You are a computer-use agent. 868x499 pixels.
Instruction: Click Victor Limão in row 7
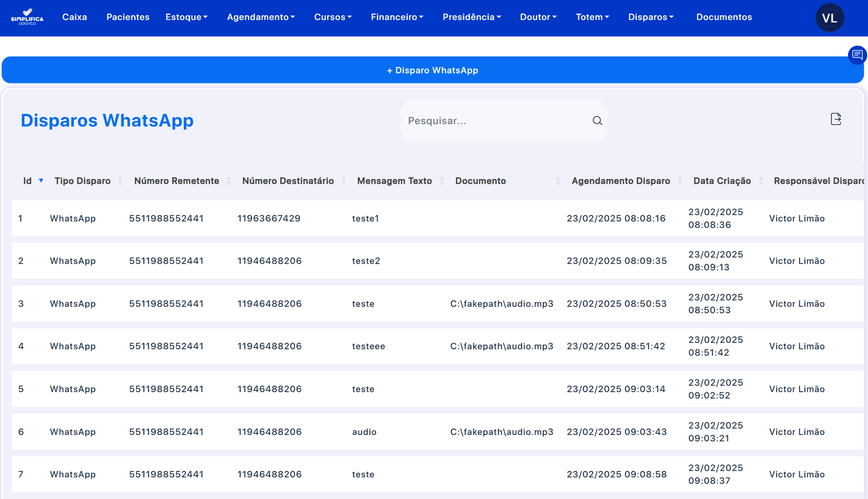point(797,474)
